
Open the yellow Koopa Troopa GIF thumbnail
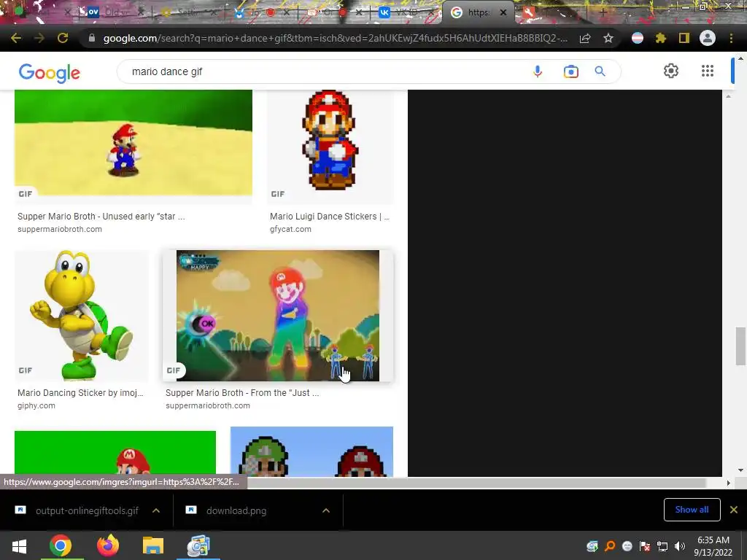[x=82, y=316]
